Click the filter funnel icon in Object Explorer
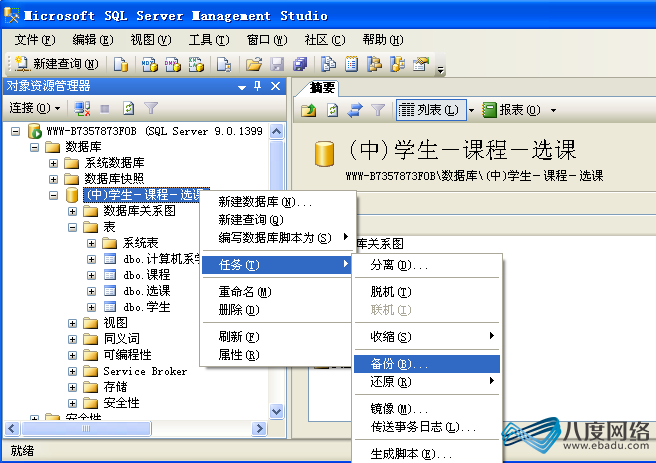 [151, 109]
